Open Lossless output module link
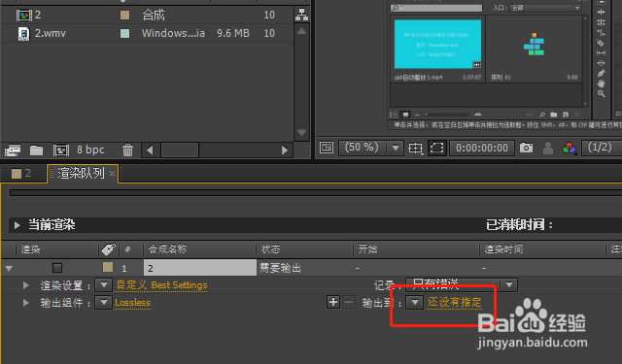This screenshot has height=364, width=622. [x=132, y=303]
